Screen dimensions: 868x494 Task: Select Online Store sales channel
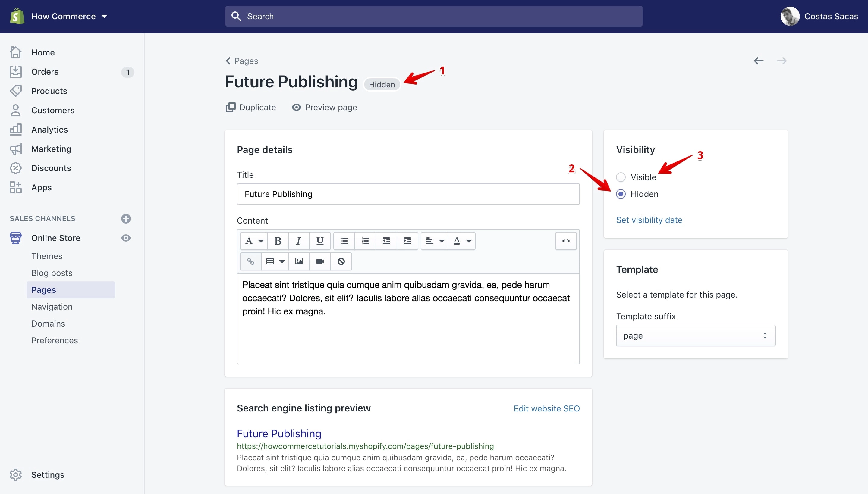click(x=56, y=238)
